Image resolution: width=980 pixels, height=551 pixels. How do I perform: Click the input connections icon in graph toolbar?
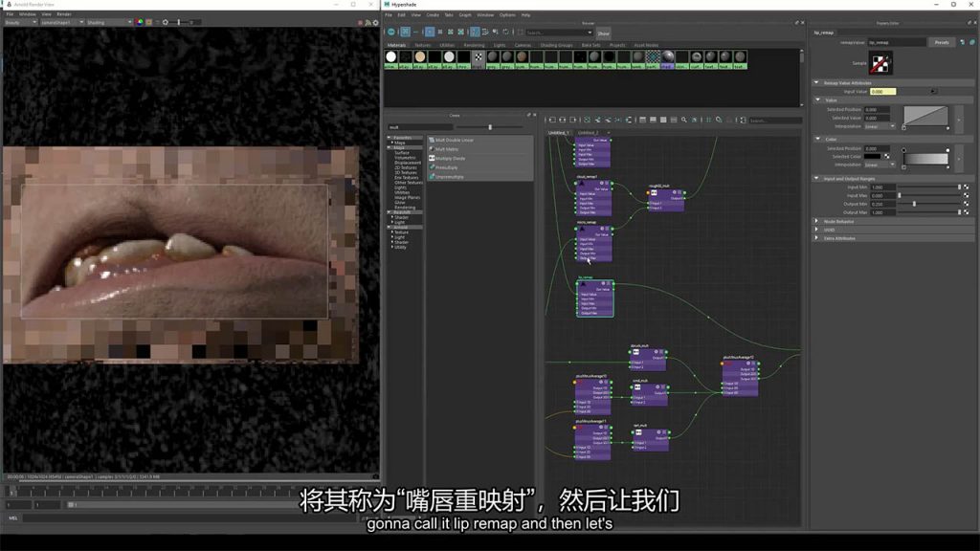pyautogui.click(x=552, y=120)
